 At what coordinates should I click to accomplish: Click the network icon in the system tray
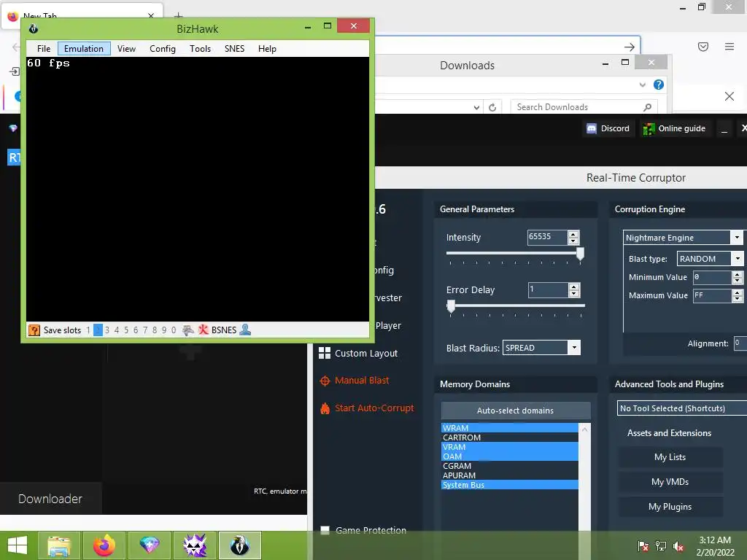[x=661, y=546]
